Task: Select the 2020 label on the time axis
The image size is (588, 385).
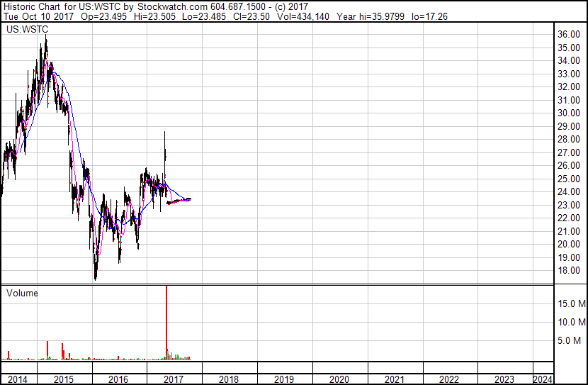Action: (x=339, y=379)
